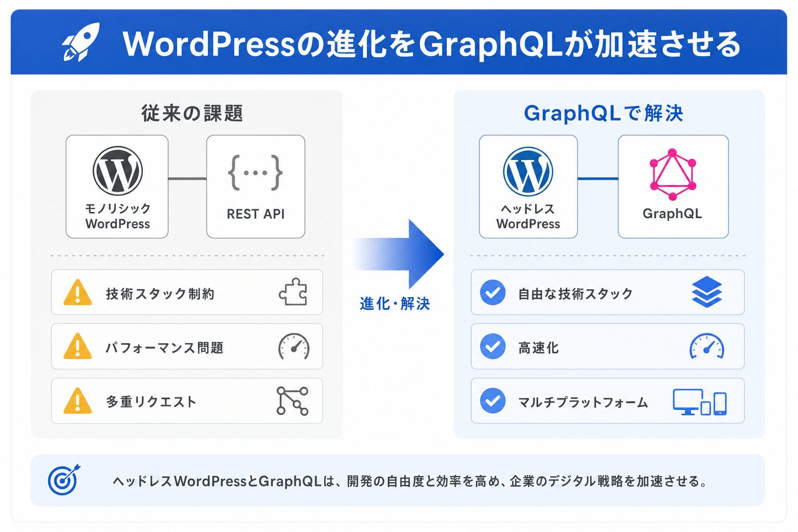Click the "進化・解決" label under the arrow

[x=395, y=303]
